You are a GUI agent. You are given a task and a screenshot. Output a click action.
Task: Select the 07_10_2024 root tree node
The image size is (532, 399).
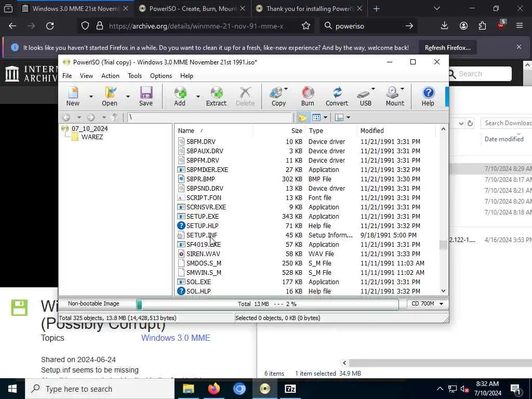point(89,129)
